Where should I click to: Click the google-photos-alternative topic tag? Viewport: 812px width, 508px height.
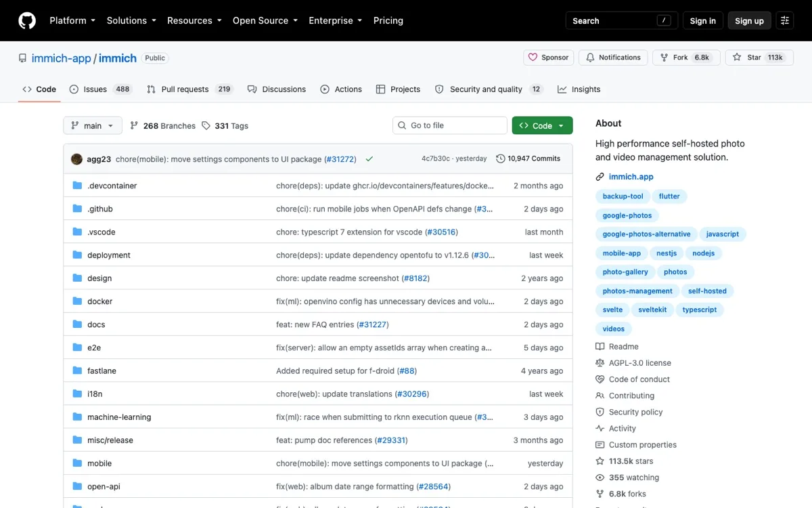(x=647, y=234)
